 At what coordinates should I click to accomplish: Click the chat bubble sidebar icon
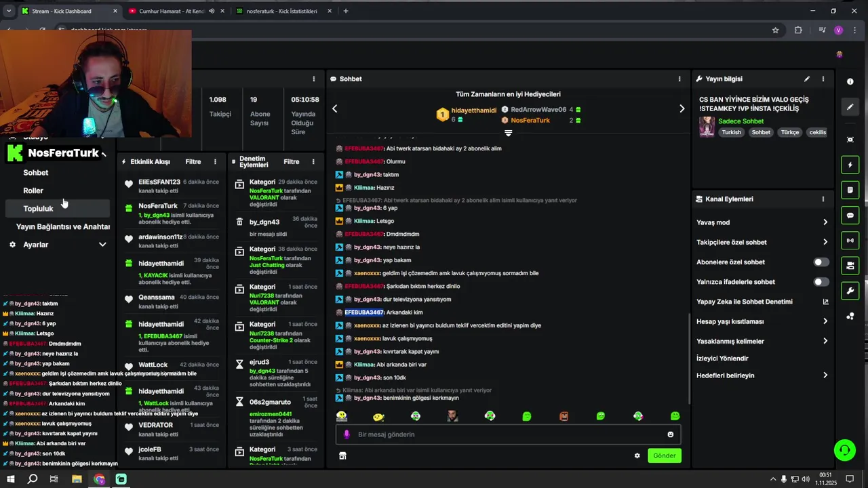[x=850, y=216]
